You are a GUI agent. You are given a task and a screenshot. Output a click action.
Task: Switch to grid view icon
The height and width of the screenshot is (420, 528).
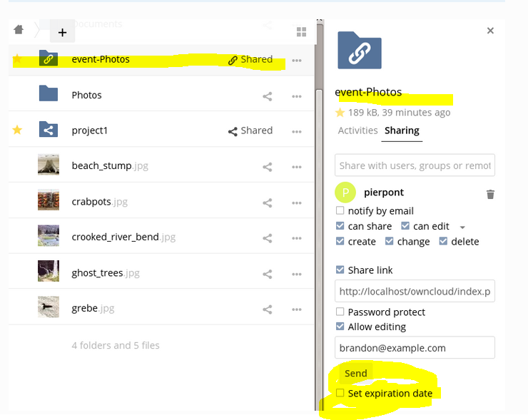click(x=301, y=31)
